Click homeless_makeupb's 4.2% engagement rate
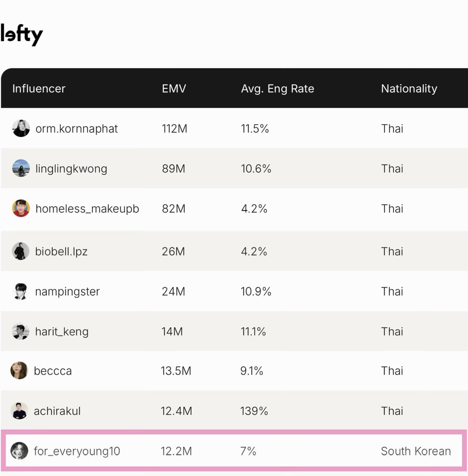 pyautogui.click(x=254, y=209)
